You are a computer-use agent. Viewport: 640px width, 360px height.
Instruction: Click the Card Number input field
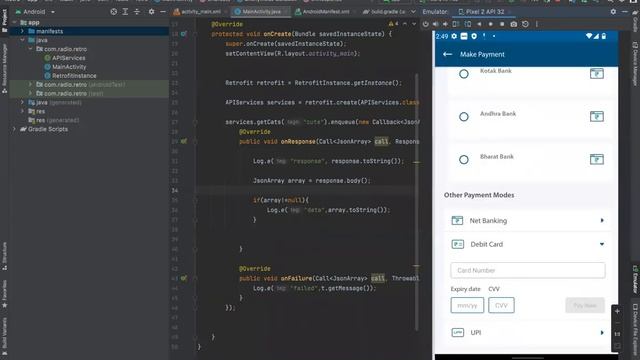528,270
